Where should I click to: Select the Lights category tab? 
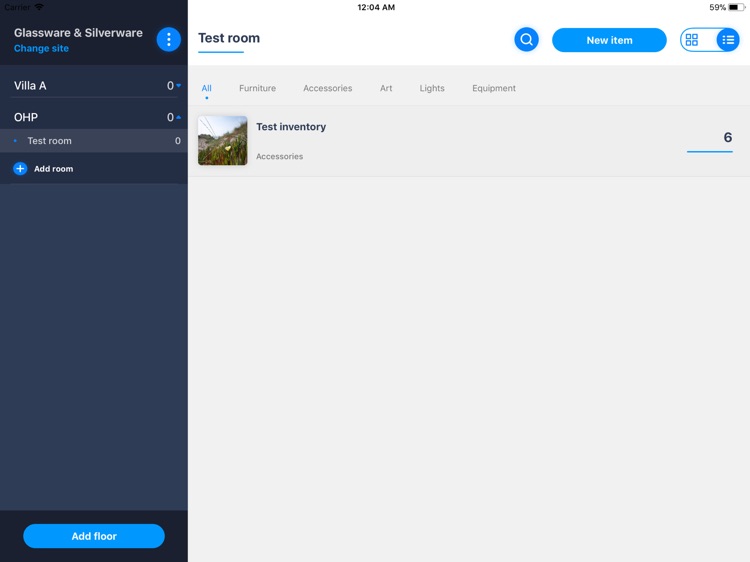[x=432, y=88]
